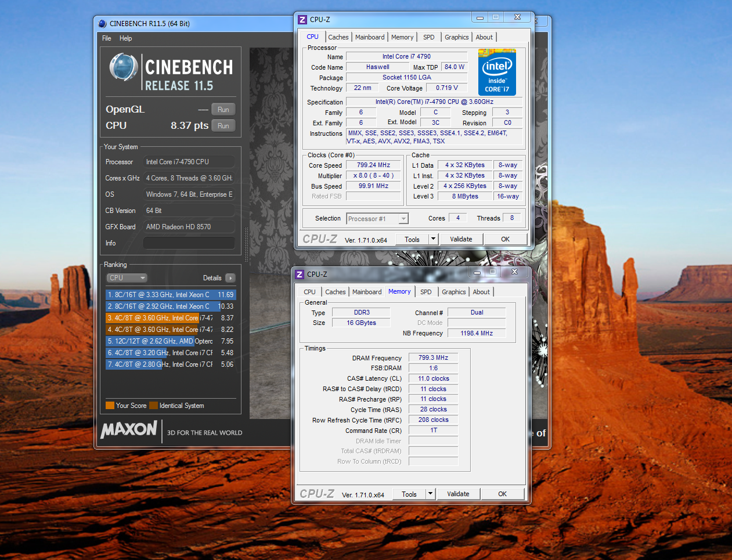The image size is (732, 560).
Task: Switch to Memory tab in upper CPU-Z window
Action: point(402,37)
